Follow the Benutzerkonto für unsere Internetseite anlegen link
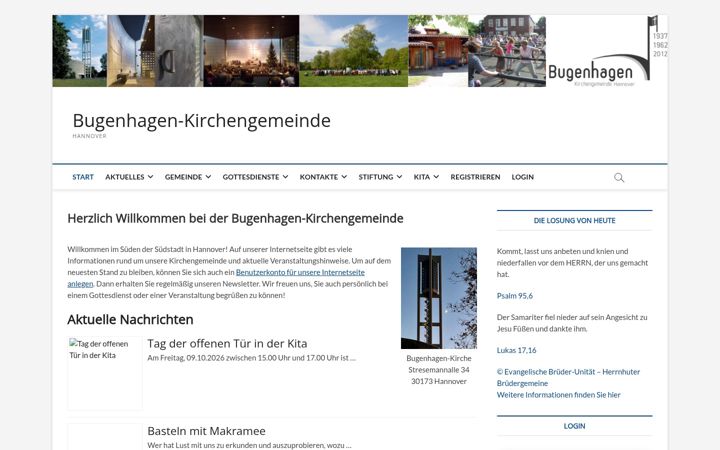Screen dimensions: 720x450 click(x=300, y=272)
